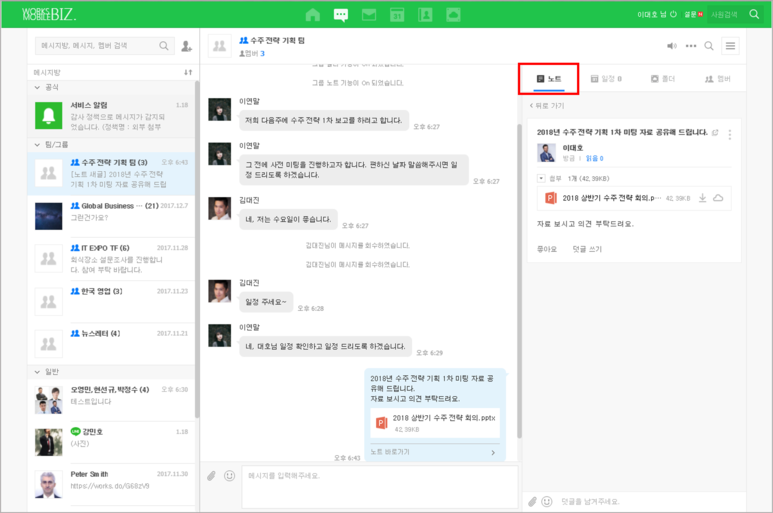Switch to the 노트 tab

(549, 79)
